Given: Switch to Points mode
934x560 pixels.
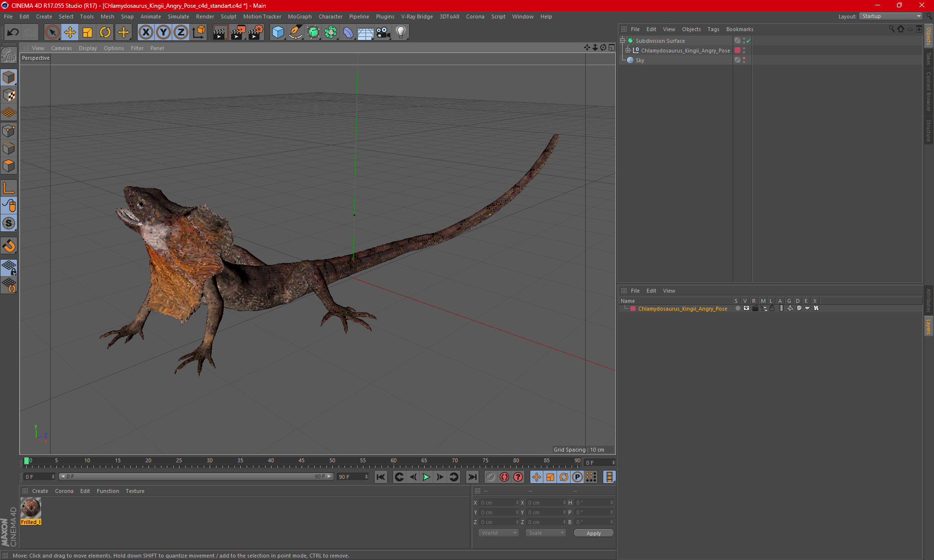Looking at the screenshot, I should coord(9,131).
